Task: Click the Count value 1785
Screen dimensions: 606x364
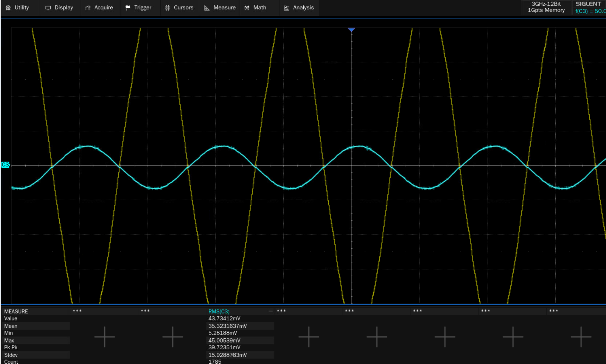Action: pyautogui.click(x=215, y=361)
